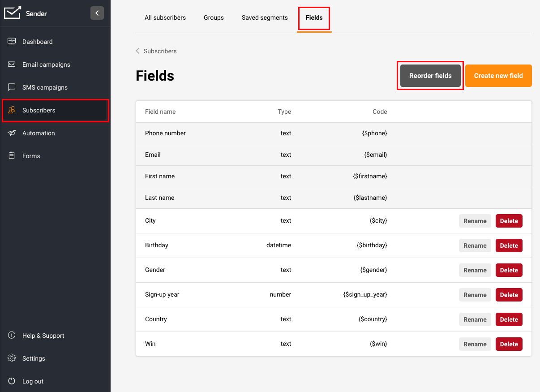Switch to the All subscribers tab
This screenshot has height=392, width=540.
(x=165, y=17)
